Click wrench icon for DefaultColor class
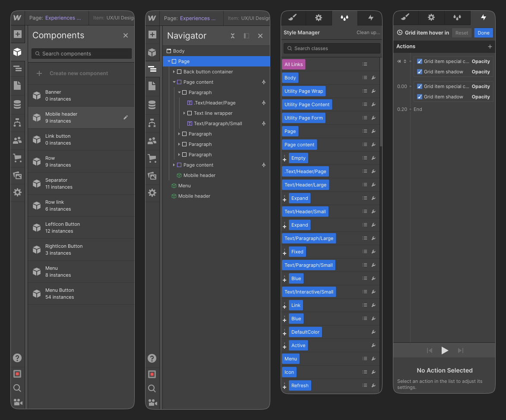This screenshot has width=506, height=420. [373, 332]
